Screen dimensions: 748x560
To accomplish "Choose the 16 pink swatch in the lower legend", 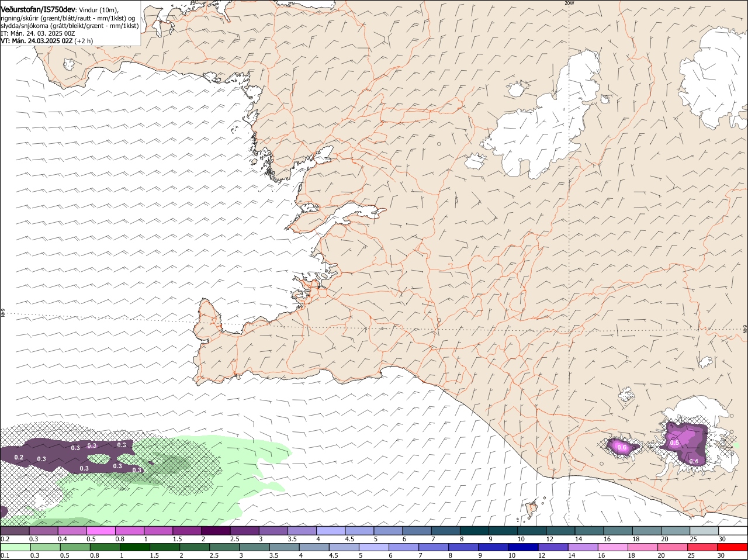I will (x=613, y=547).
